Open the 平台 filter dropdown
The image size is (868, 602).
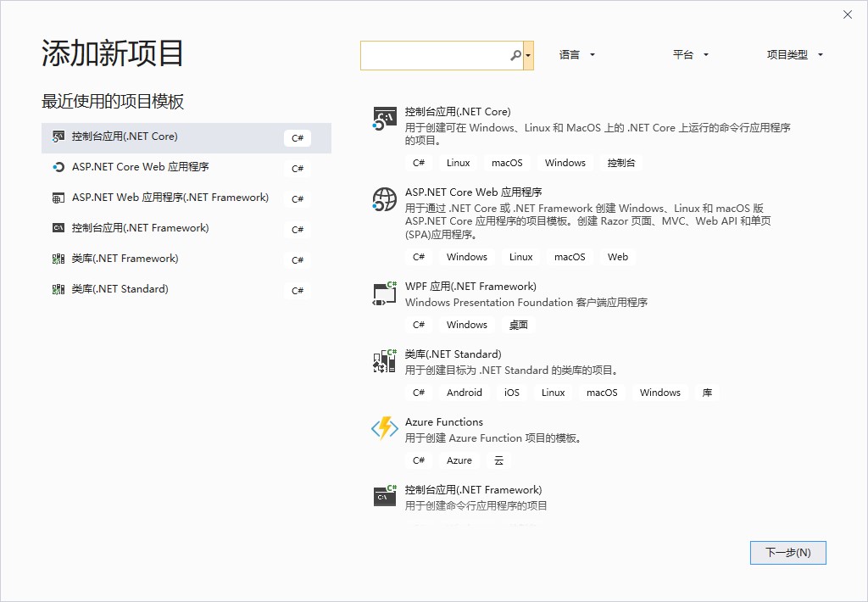tap(690, 55)
